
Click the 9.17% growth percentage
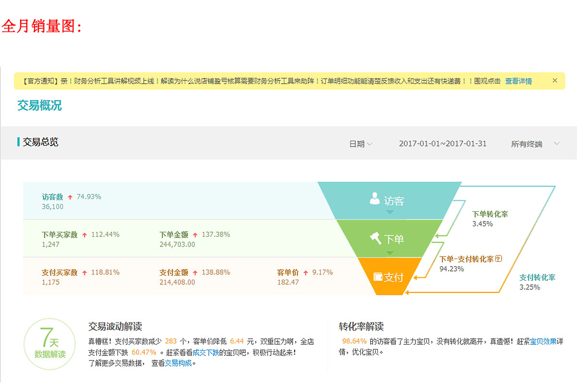click(322, 272)
